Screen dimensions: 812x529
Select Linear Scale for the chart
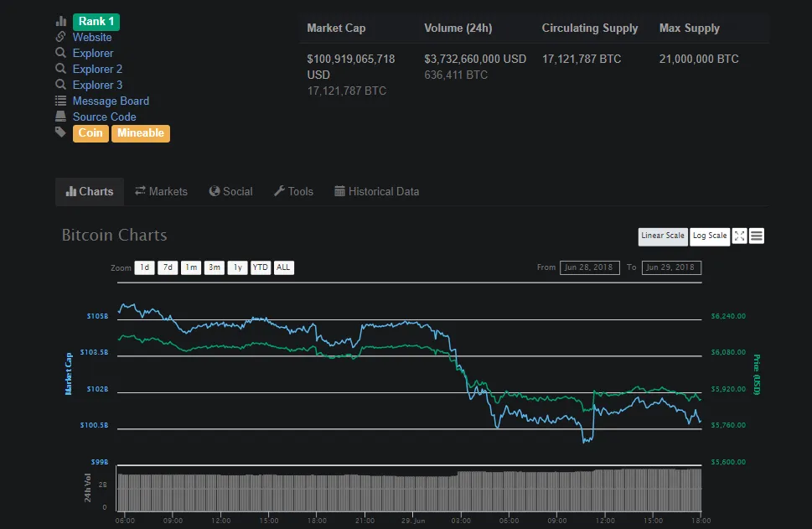(663, 236)
